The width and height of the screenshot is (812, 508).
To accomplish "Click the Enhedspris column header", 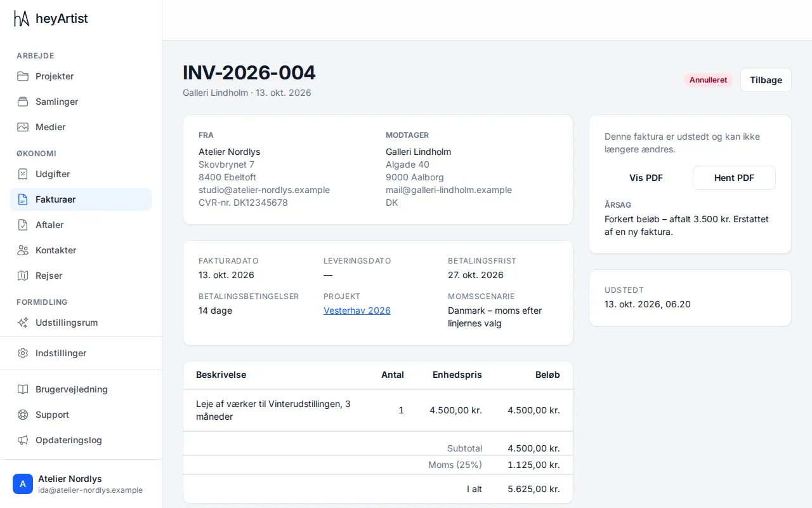I will coord(457,375).
